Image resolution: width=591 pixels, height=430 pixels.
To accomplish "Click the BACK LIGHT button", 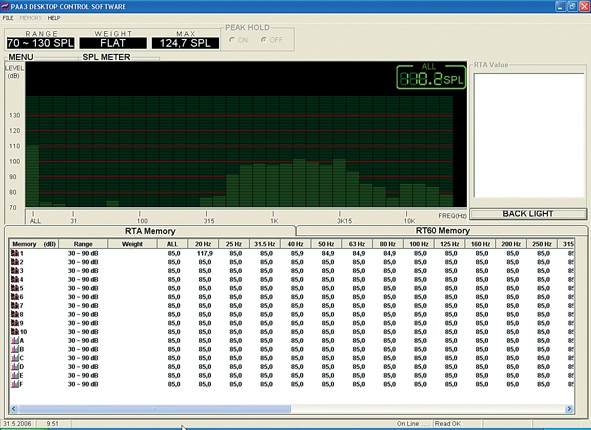I will tap(528, 214).
